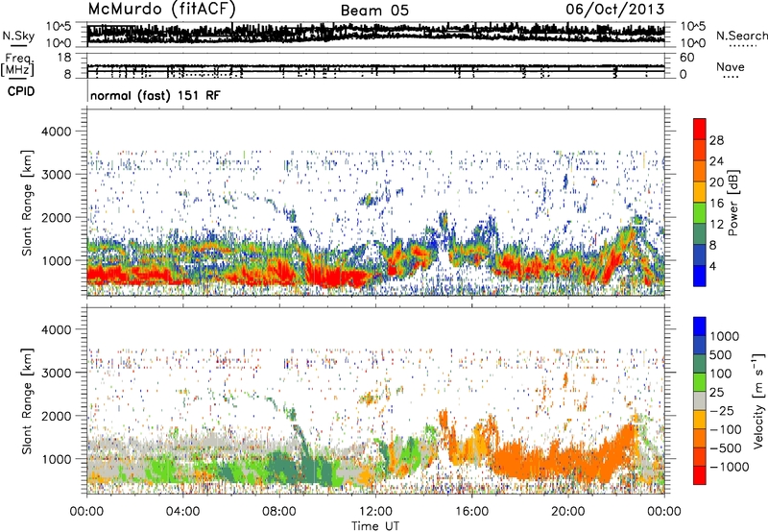Click the '-1000' label on velocity colorbar
Screen dimensions: 768x532
tap(730, 467)
